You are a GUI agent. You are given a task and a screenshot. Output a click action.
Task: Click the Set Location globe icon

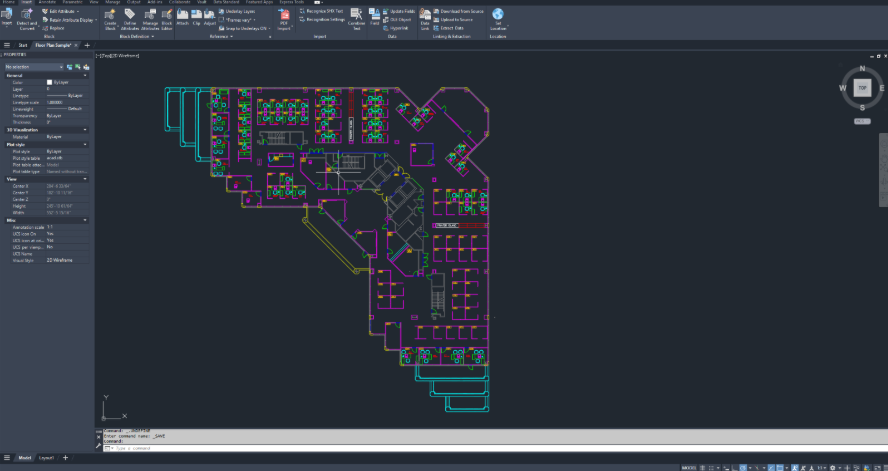tap(498, 14)
